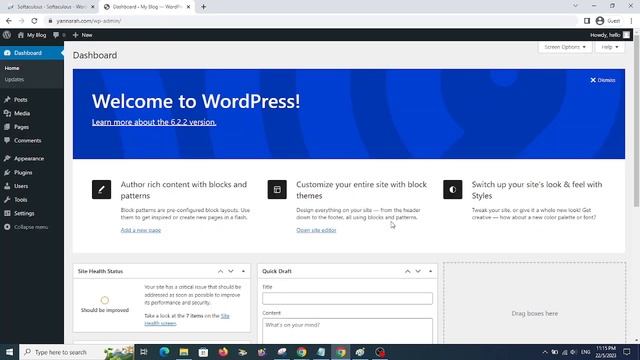Click the WordPress logo in admin bar
This screenshot has height=360, width=640.
point(7,35)
